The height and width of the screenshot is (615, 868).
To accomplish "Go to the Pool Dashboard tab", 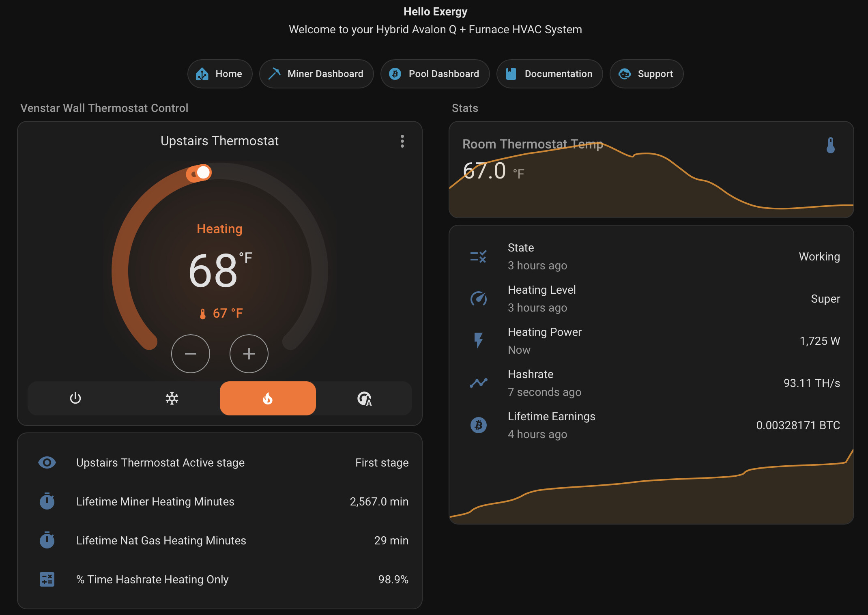I will click(435, 74).
